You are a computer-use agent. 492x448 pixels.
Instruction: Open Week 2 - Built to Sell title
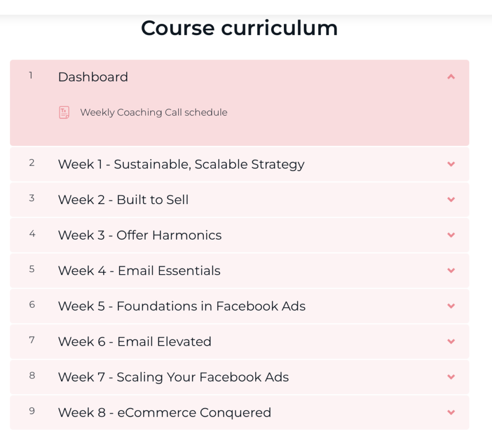point(123,200)
